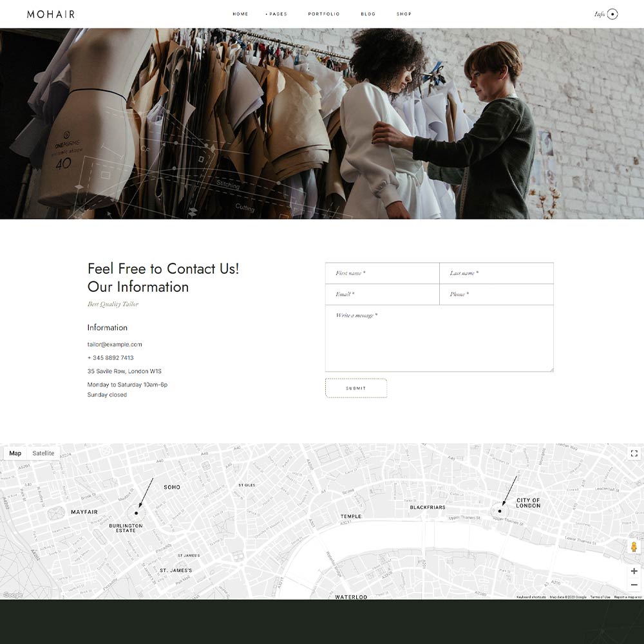Open the map Terms of Use link
Screen dimensions: 644x644
click(x=600, y=597)
